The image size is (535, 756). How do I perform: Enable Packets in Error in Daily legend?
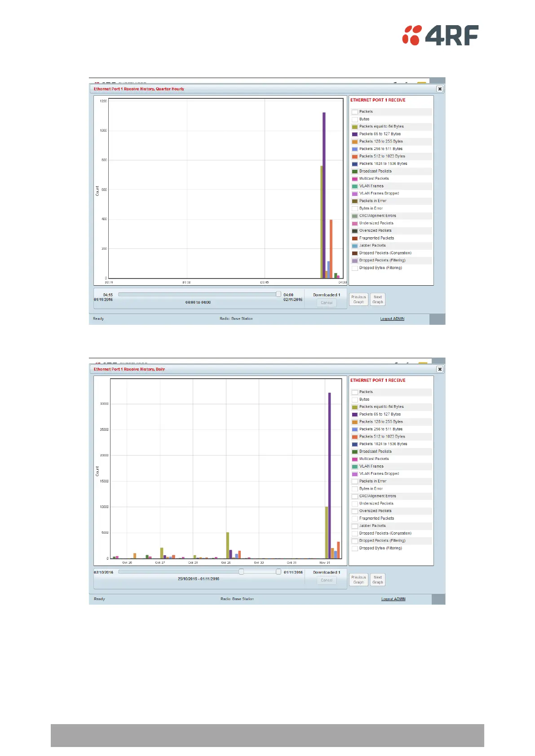tap(354, 482)
